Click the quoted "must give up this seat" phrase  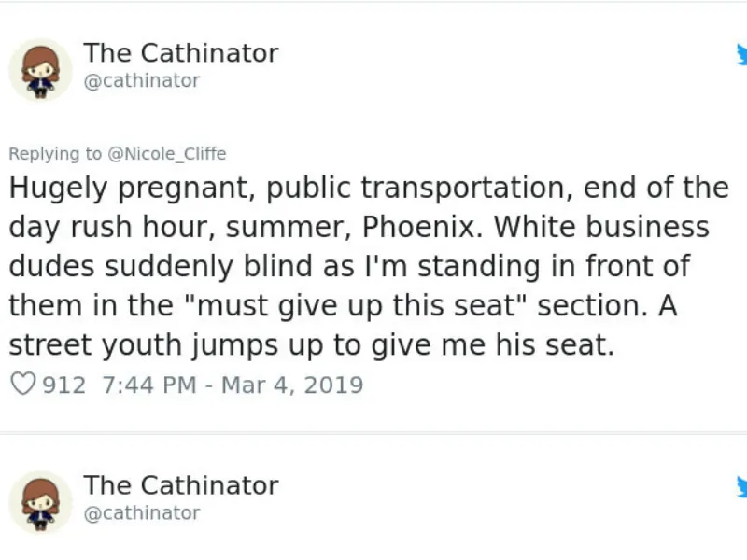pyautogui.click(x=357, y=305)
